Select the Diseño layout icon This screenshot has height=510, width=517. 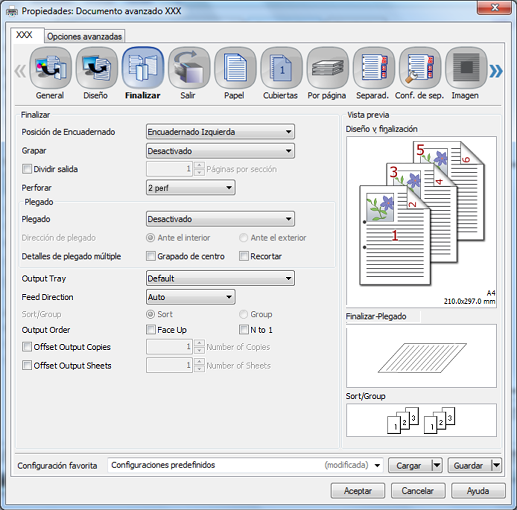[96, 68]
